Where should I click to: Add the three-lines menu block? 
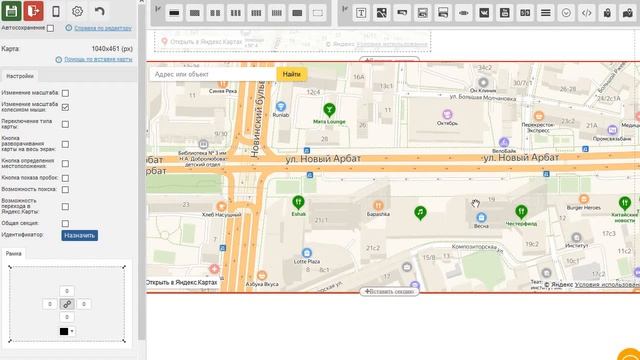click(x=546, y=13)
